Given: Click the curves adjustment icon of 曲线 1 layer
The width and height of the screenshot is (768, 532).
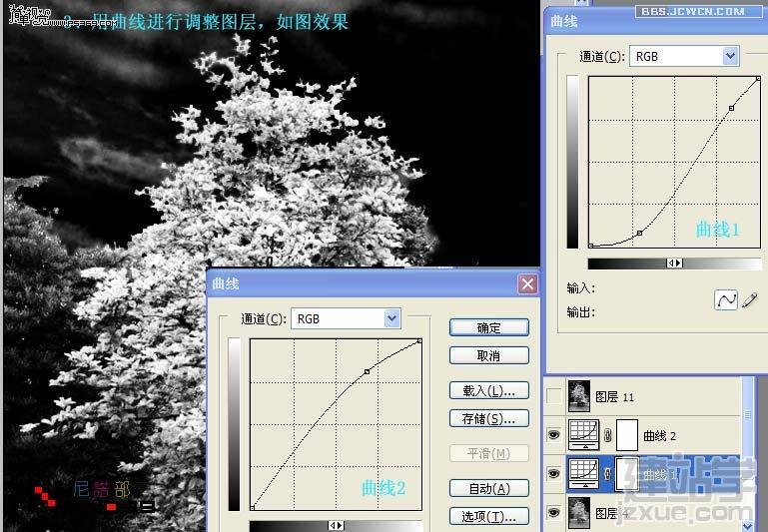Looking at the screenshot, I should [x=583, y=473].
